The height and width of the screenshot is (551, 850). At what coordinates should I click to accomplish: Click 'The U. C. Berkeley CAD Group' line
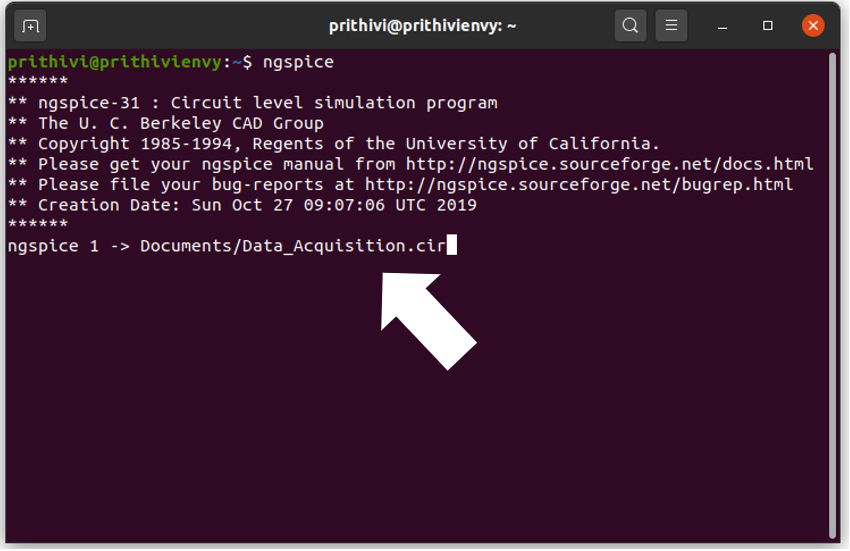(166, 123)
